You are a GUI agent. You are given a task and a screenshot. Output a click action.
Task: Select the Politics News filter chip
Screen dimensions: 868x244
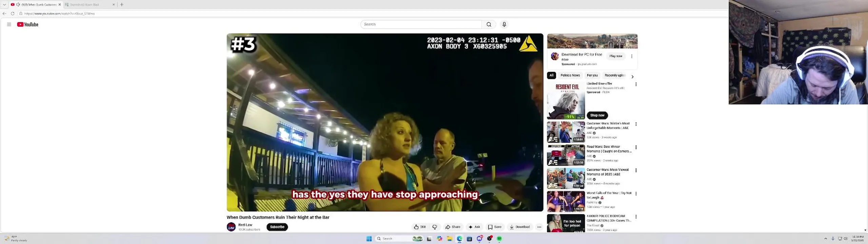[570, 75]
